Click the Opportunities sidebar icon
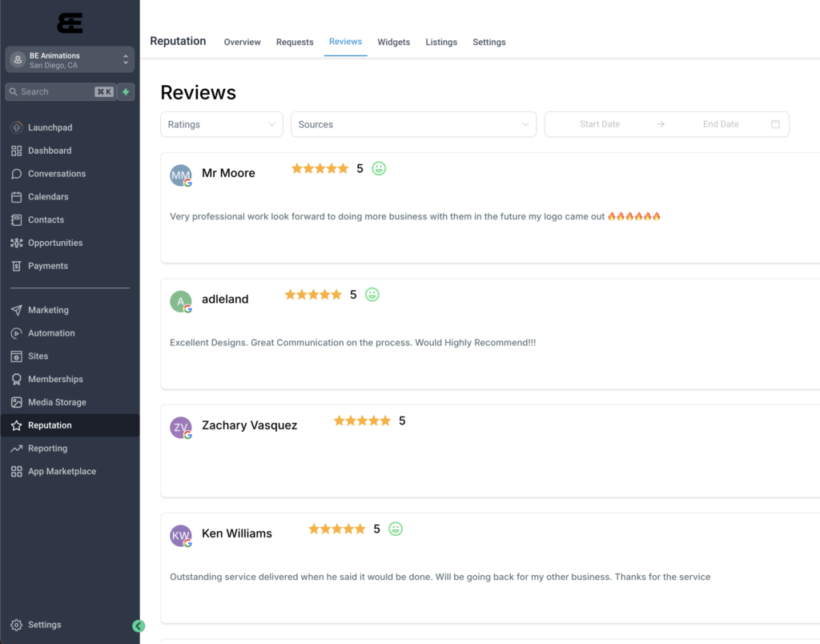The height and width of the screenshot is (644, 820). pos(16,242)
